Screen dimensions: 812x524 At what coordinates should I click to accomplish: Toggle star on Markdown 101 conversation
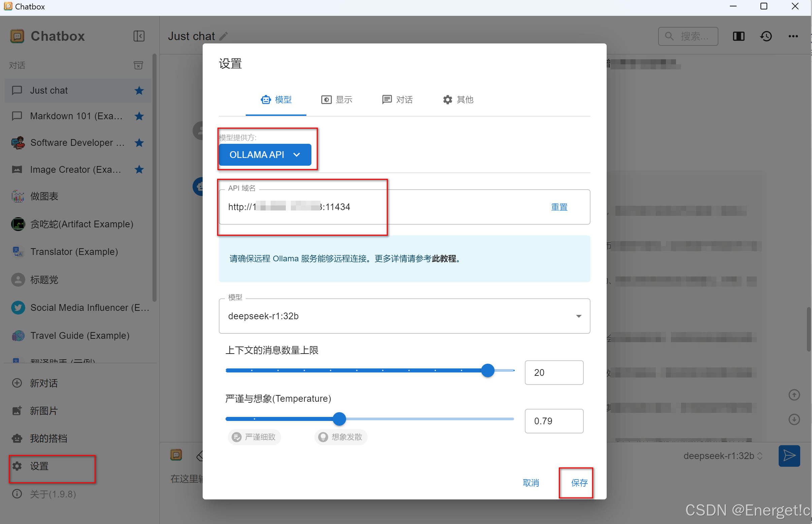pos(139,116)
